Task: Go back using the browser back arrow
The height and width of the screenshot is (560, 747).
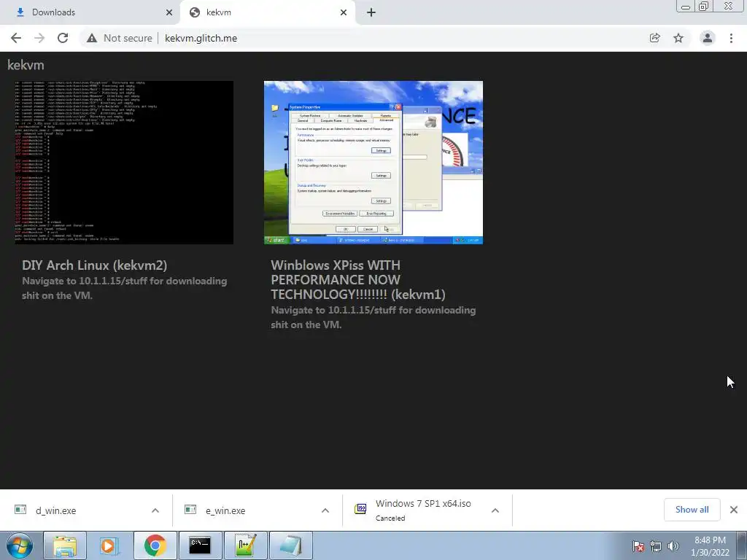Action: click(x=16, y=38)
